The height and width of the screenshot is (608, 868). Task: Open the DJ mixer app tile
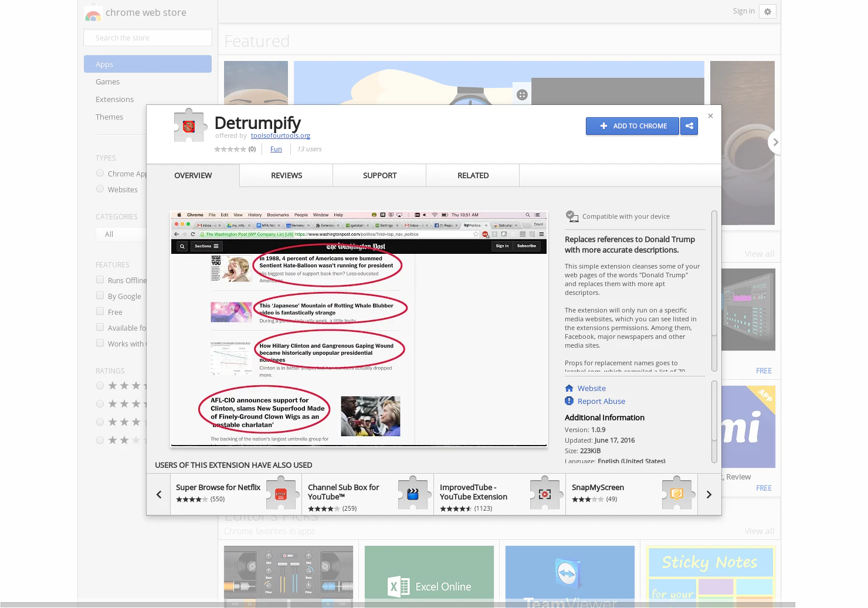point(289,576)
